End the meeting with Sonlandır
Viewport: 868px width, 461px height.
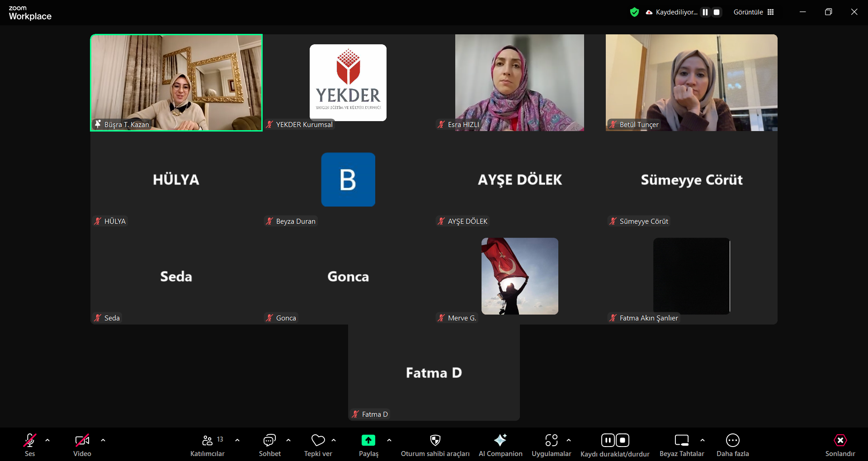click(x=840, y=445)
